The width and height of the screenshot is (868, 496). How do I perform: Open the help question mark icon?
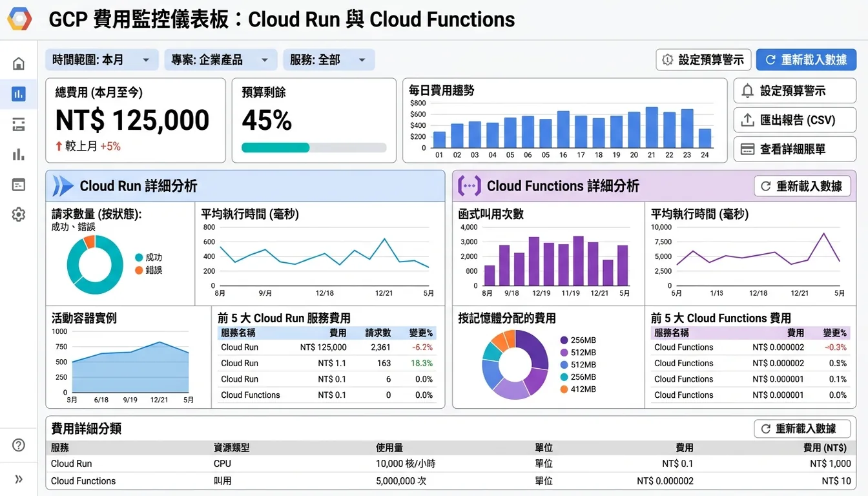point(19,445)
